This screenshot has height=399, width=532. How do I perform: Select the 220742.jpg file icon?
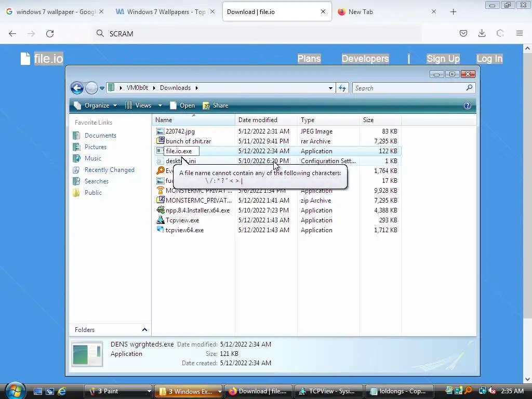(x=160, y=131)
